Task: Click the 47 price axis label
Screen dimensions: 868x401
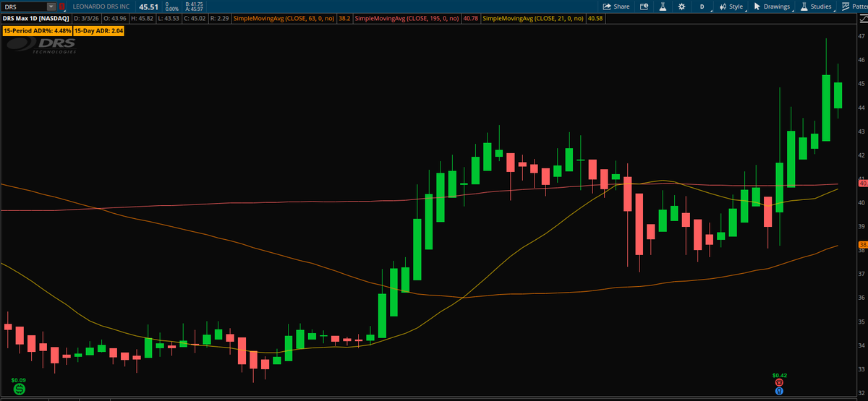Action: (x=862, y=36)
